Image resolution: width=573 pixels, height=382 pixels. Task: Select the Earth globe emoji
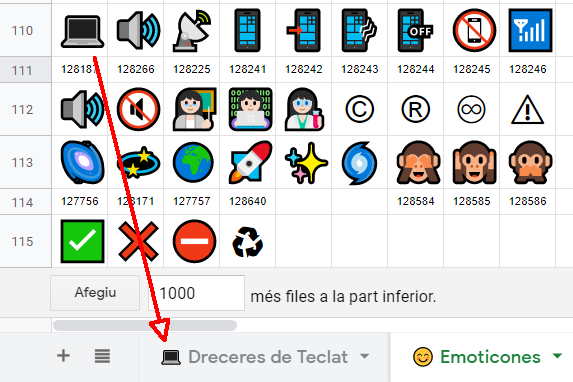[191, 162]
